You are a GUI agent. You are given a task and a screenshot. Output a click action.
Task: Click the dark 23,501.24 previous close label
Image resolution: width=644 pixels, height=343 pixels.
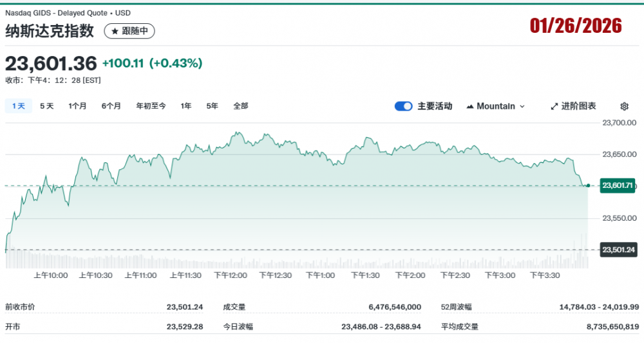pos(618,250)
